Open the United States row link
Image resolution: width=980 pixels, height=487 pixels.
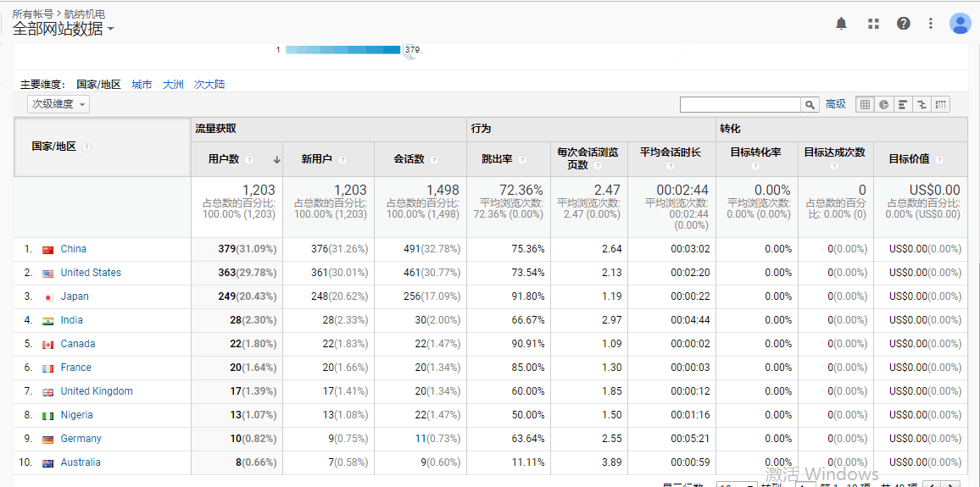pyautogui.click(x=91, y=273)
